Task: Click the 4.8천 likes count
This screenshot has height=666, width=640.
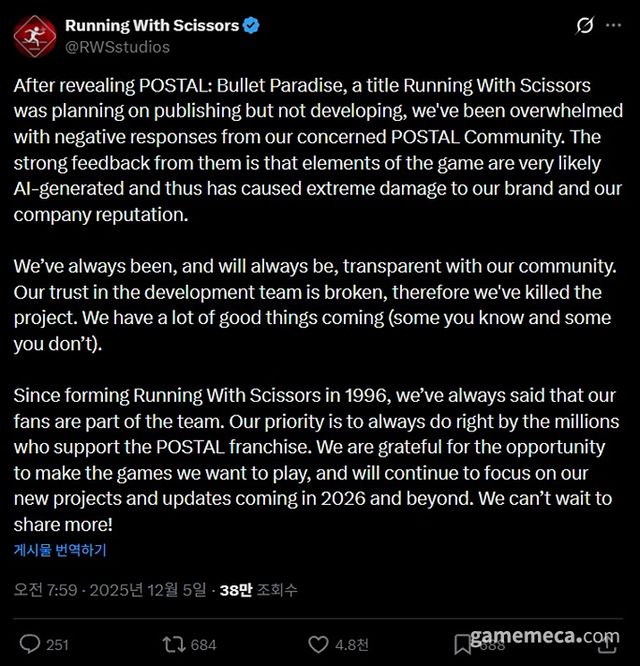Action: point(351,644)
